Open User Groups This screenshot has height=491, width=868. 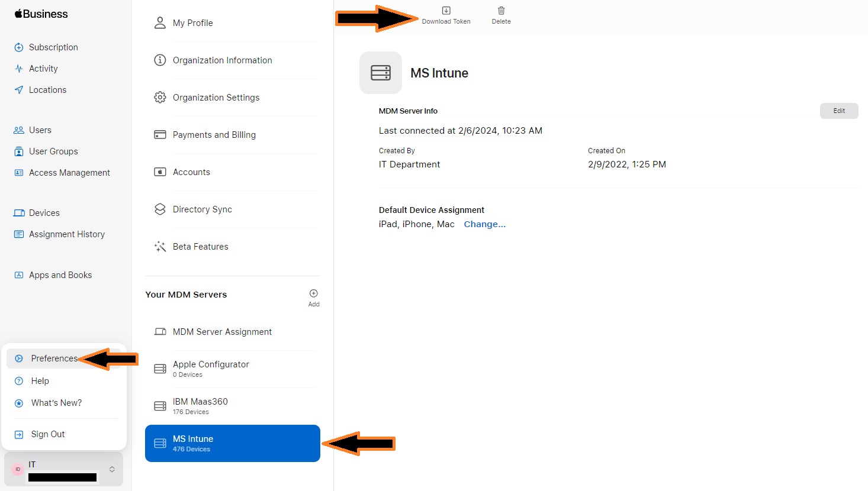(53, 151)
